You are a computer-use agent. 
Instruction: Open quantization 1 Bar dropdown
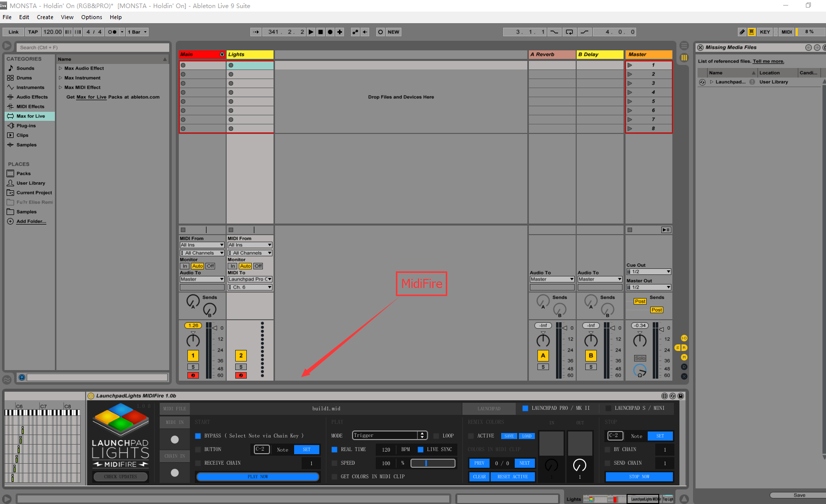point(137,32)
